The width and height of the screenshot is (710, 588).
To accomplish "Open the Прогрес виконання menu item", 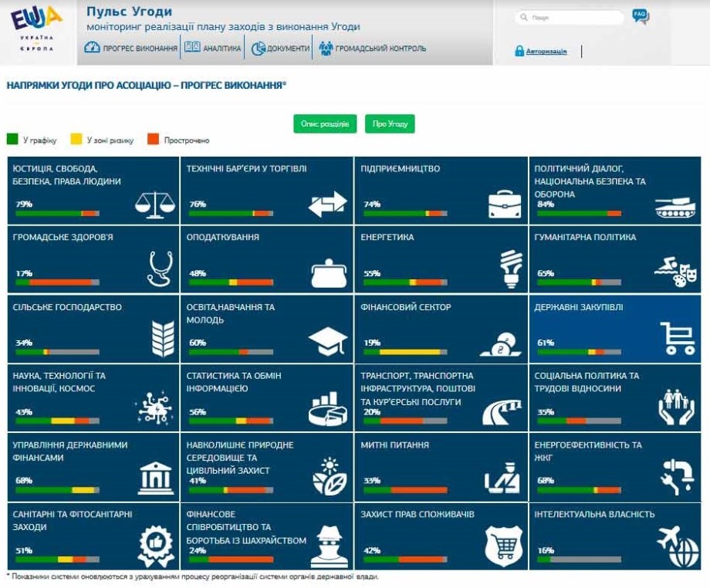I will pos(130,49).
